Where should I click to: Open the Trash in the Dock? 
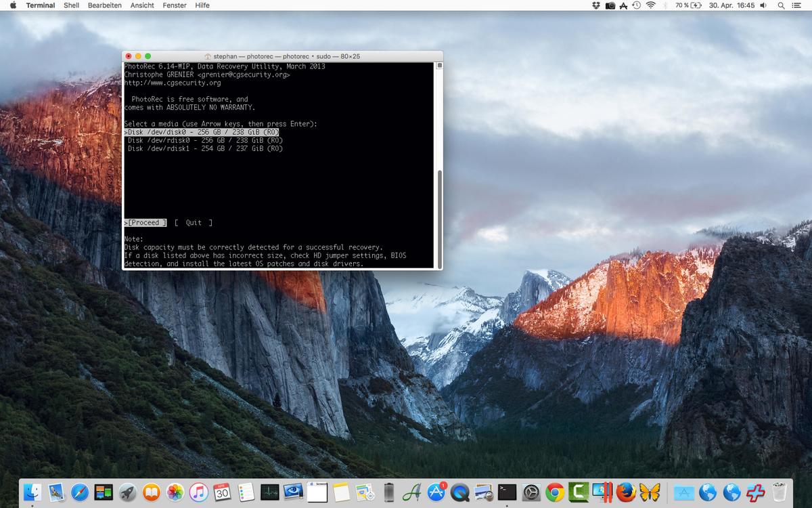tap(780, 492)
